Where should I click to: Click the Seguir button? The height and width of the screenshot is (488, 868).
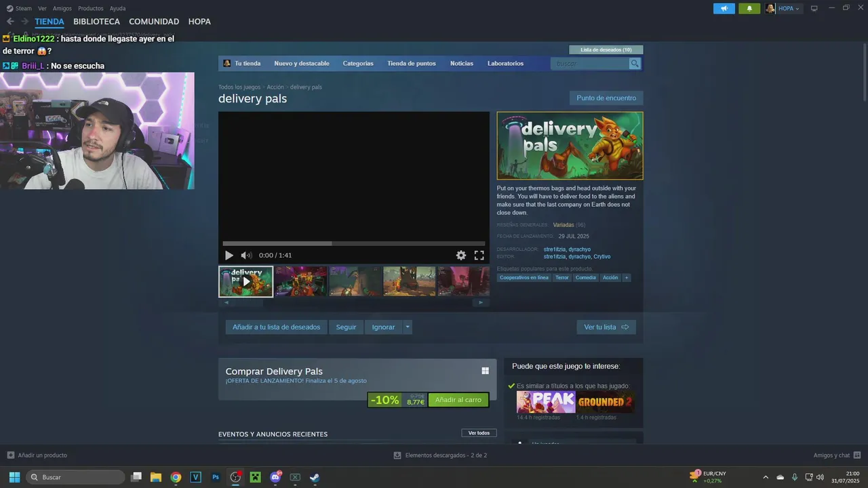[x=346, y=327]
